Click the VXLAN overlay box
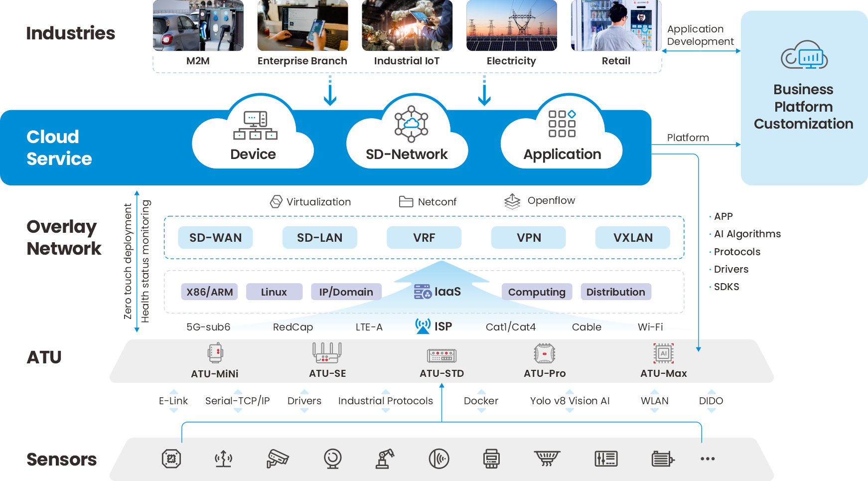Viewport: 868px width, 481px height. [x=633, y=238]
